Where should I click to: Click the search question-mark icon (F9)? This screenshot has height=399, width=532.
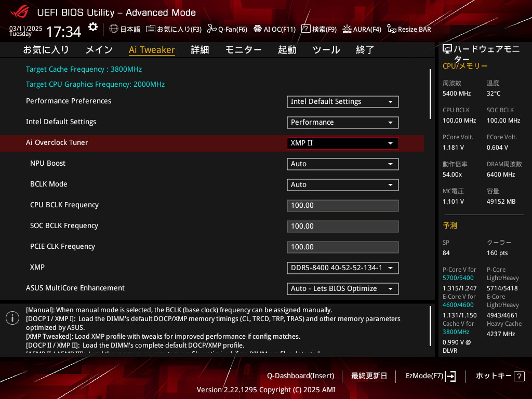click(x=305, y=29)
